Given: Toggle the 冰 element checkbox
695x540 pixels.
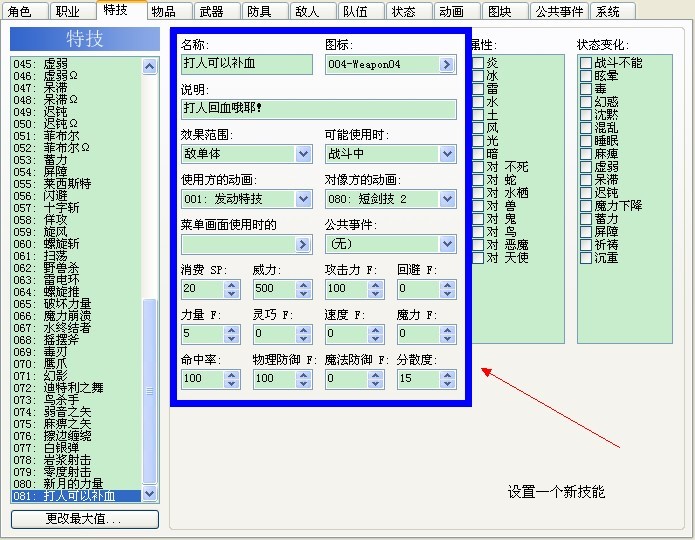Looking at the screenshot, I should pyautogui.click(x=478, y=76).
